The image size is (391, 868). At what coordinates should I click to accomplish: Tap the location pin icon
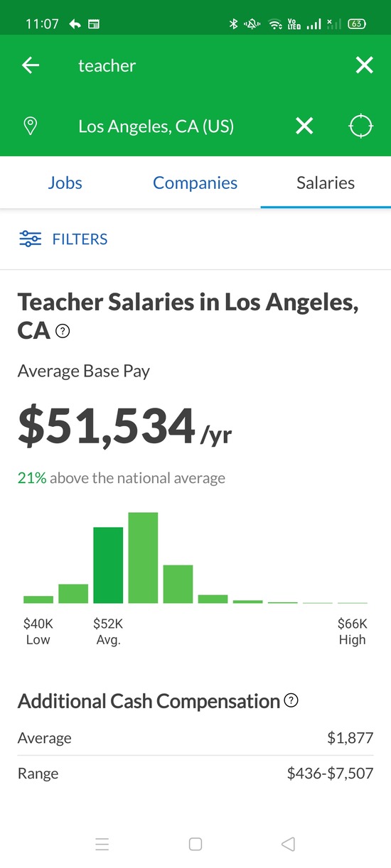click(x=31, y=126)
